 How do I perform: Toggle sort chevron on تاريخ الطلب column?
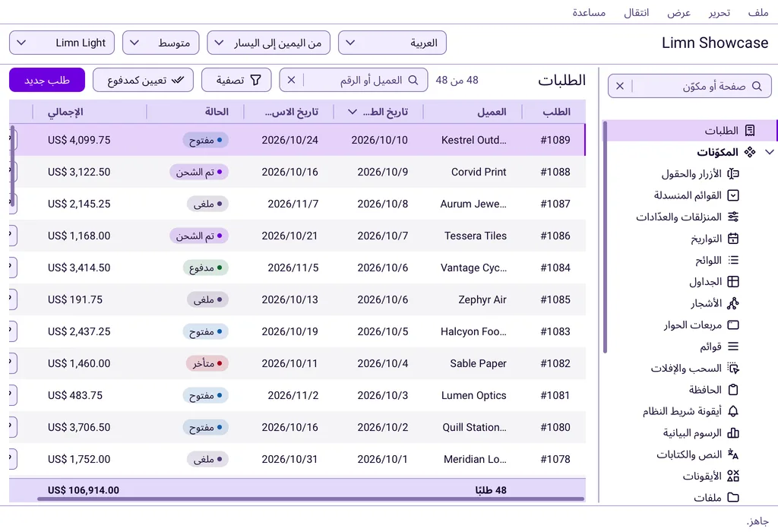pos(353,112)
